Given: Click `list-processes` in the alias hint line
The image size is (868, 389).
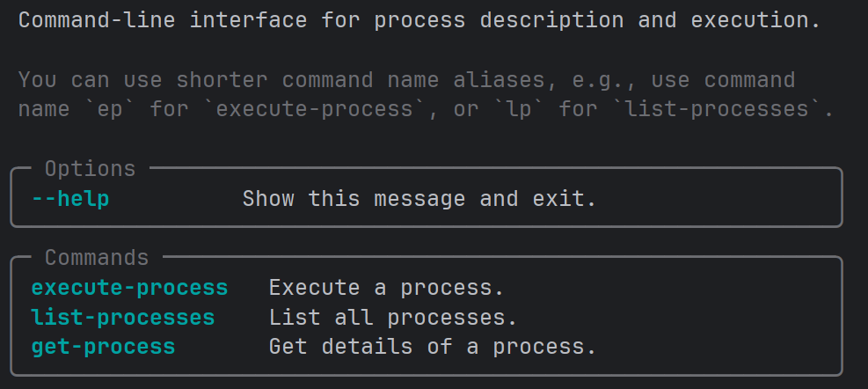Looking at the screenshot, I should click(x=688, y=110).
